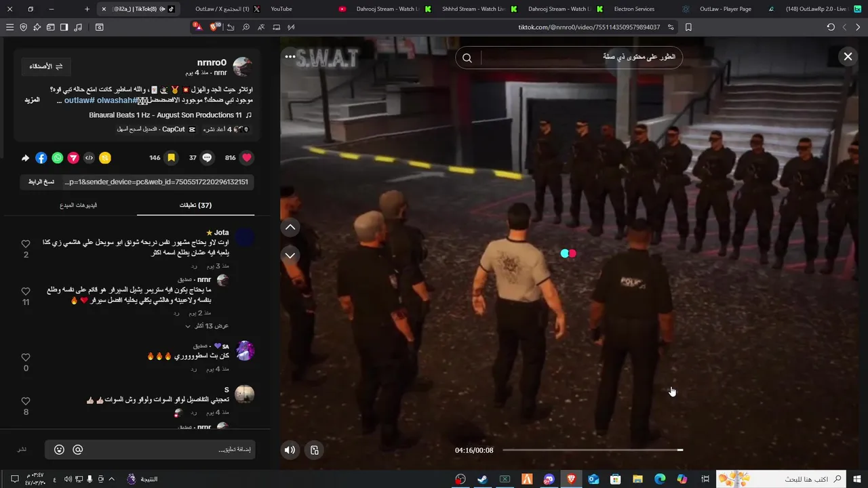
Task: Focus the Windows taskbar search box
Action: coord(781,479)
